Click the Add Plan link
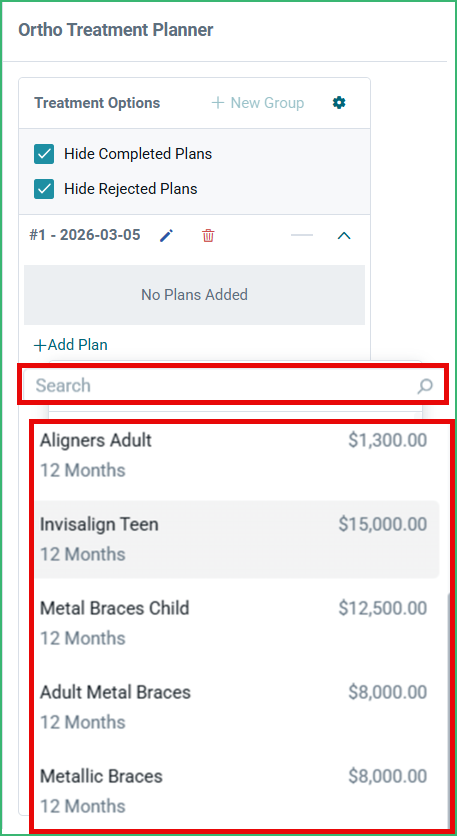Image resolution: width=457 pixels, height=836 pixels. 71,345
